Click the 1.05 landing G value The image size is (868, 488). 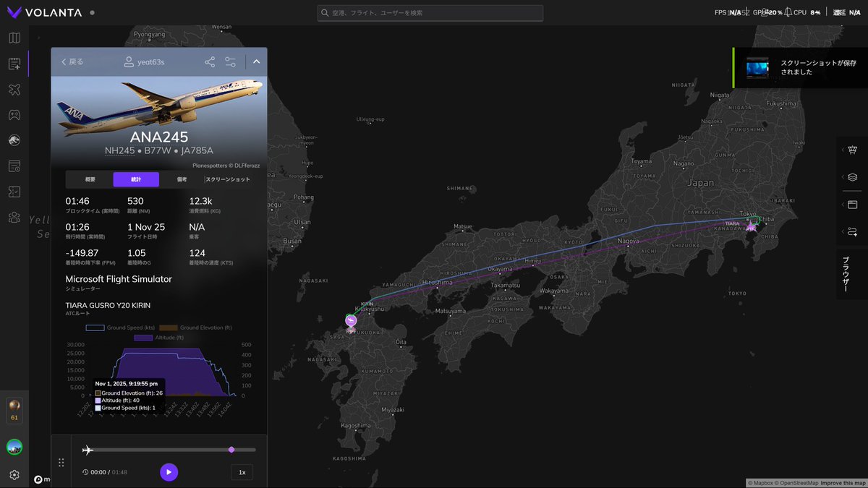pyautogui.click(x=137, y=253)
